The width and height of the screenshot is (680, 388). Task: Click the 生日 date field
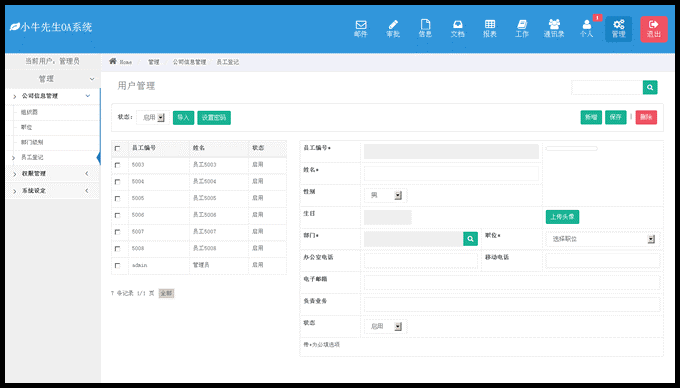point(388,217)
